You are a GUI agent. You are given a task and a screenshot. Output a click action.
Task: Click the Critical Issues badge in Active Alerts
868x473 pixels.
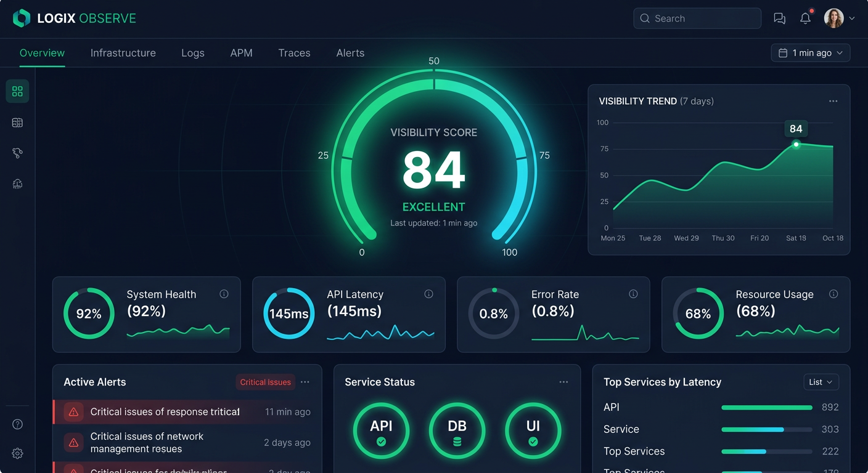pyautogui.click(x=265, y=382)
